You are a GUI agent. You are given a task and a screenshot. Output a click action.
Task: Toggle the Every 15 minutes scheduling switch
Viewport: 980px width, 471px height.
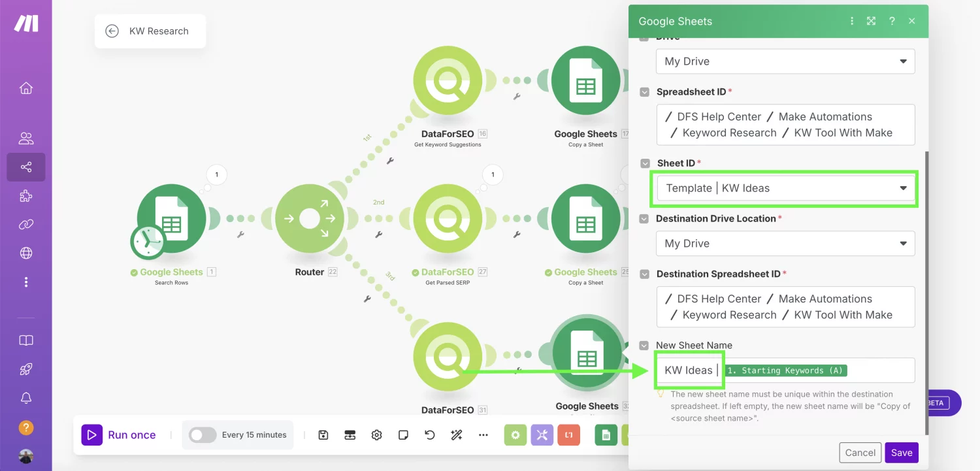203,435
